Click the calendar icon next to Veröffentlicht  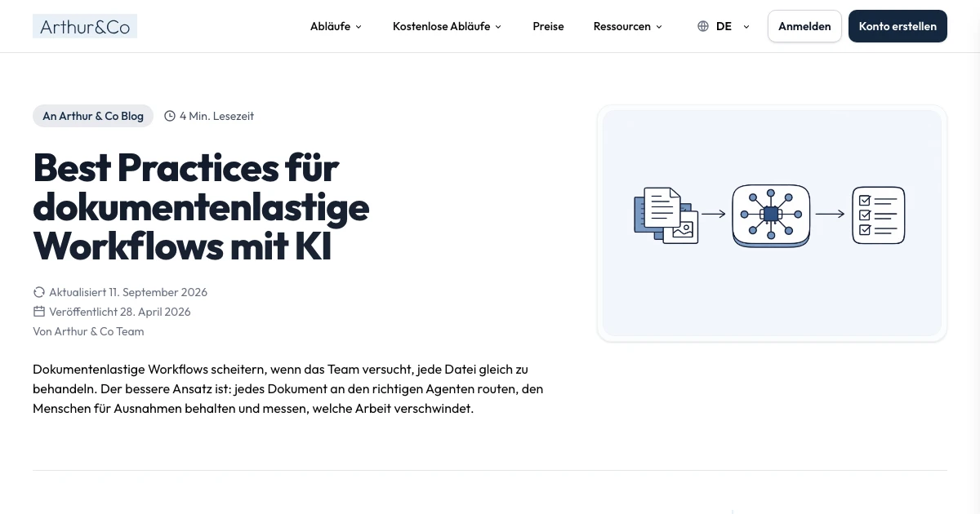click(38, 312)
